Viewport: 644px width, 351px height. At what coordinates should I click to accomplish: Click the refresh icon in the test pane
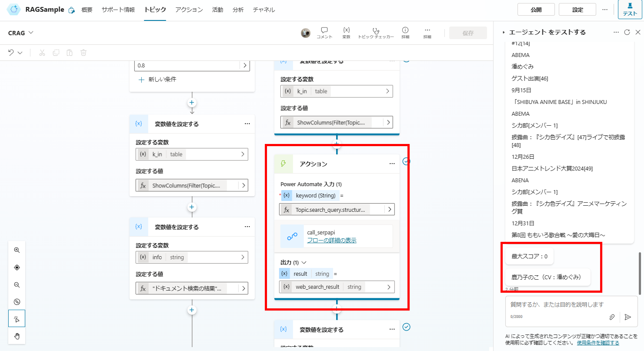coord(627,32)
